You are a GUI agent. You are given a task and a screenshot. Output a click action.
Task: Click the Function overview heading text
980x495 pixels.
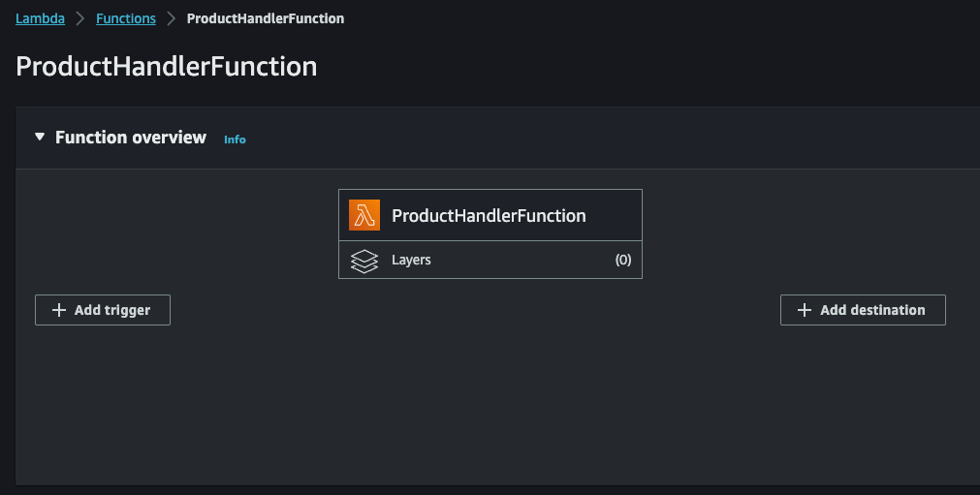tap(131, 138)
